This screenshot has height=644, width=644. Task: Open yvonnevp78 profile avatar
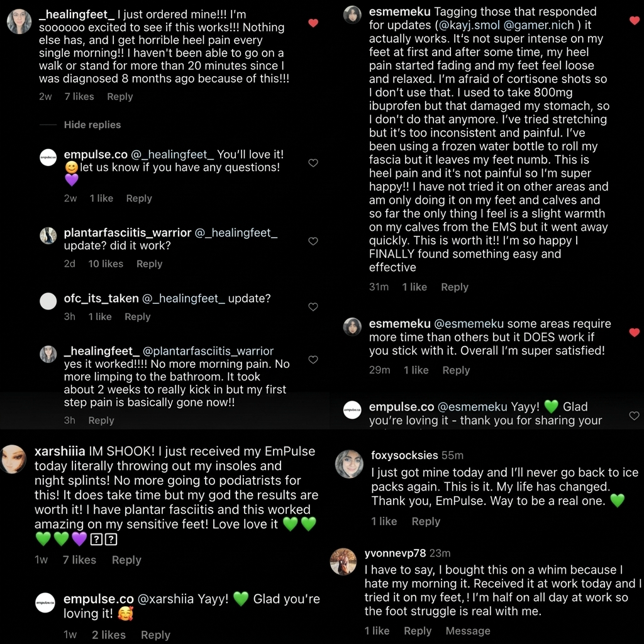click(x=343, y=562)
